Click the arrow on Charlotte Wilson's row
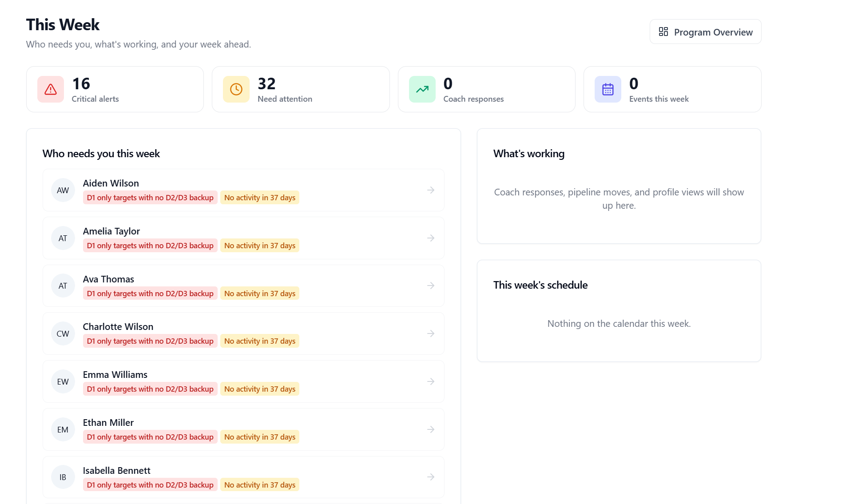This screenshot has width=846, height=504. [x=431, y=333]
